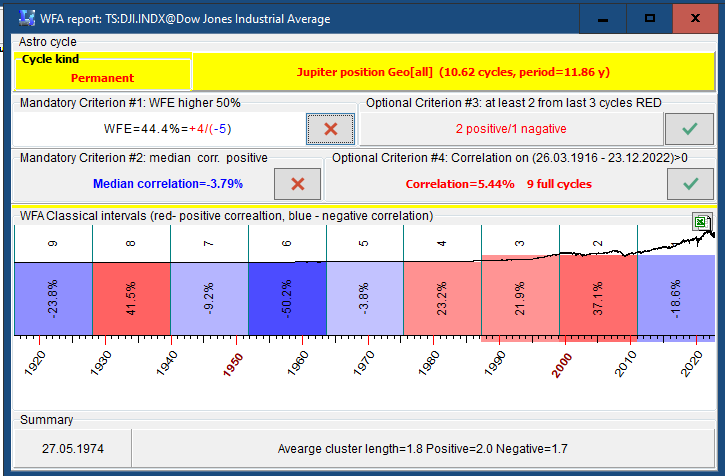This screenshot has height=476, width=725.
Task: Click the 9 full cycles text
Action: (x=559, y=184)
